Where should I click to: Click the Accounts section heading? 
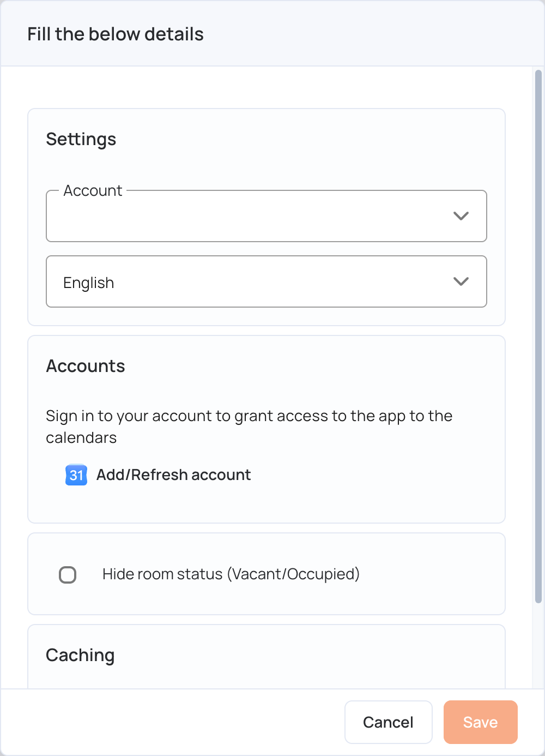pyautogui.click(x=86, y=366)
